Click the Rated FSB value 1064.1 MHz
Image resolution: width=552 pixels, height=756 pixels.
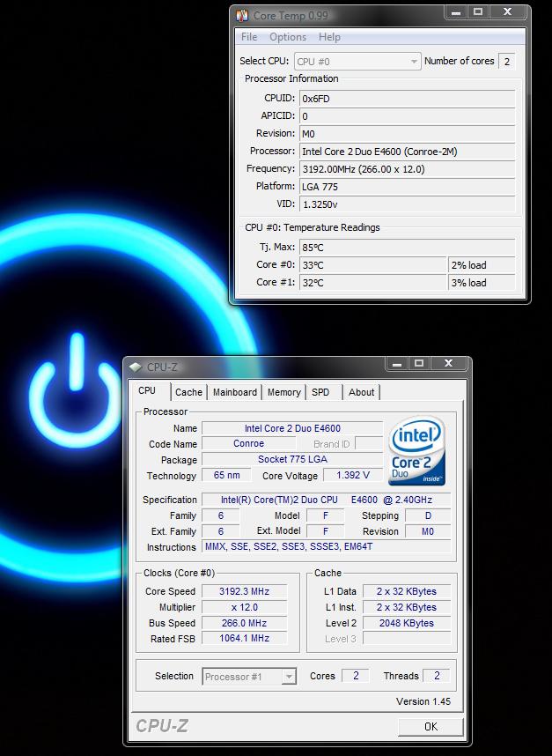click(244, 638)
